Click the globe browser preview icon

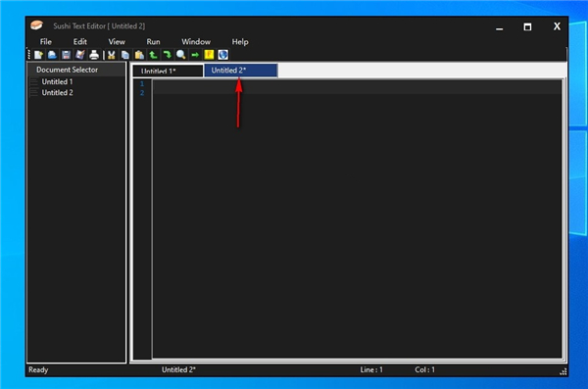tap(223, 55)
